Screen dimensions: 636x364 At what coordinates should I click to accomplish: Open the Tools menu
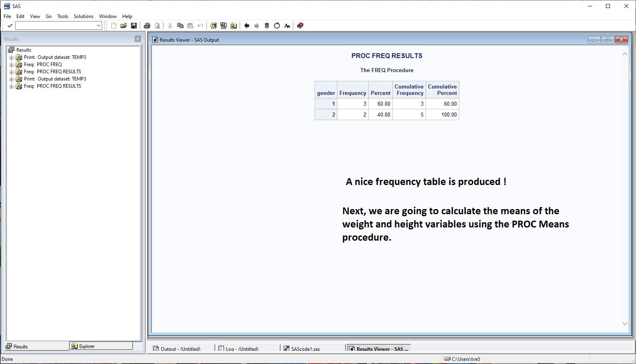[x=63, y=16]
